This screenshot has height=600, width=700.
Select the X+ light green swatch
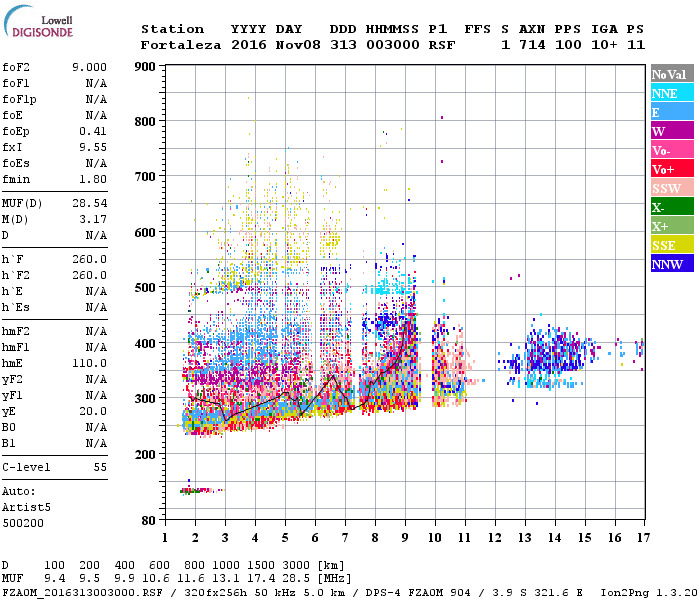point(672,226)
